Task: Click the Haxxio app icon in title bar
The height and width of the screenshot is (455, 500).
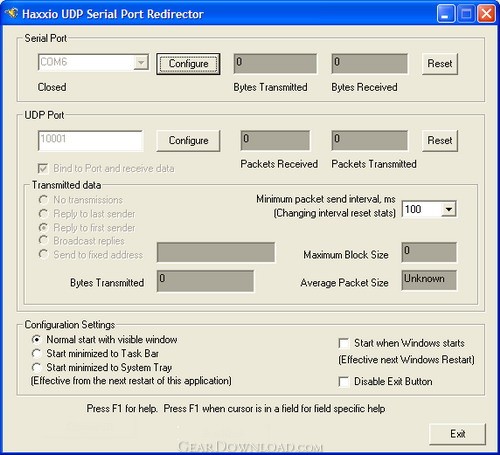Action: pos(11,14)
